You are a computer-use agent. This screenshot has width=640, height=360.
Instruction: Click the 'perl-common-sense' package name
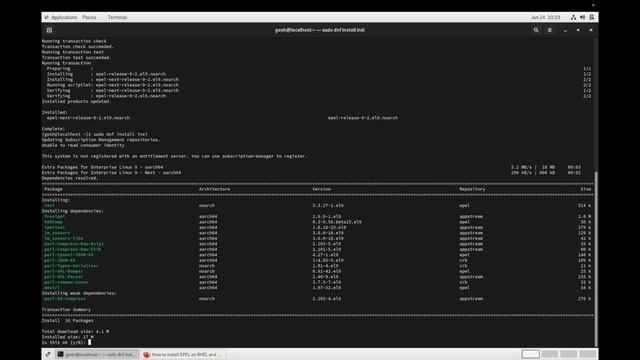pyautogui.click(x=66, y=282)
